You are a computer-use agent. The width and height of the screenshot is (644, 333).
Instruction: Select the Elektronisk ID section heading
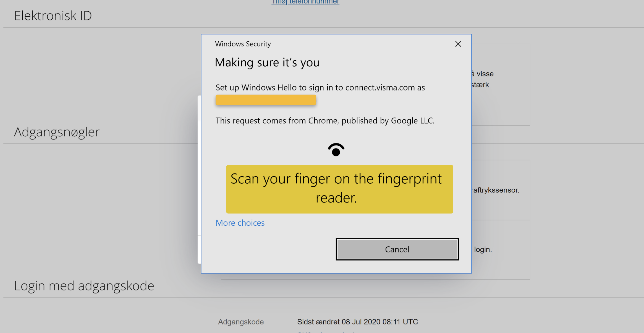click(53, 15)
